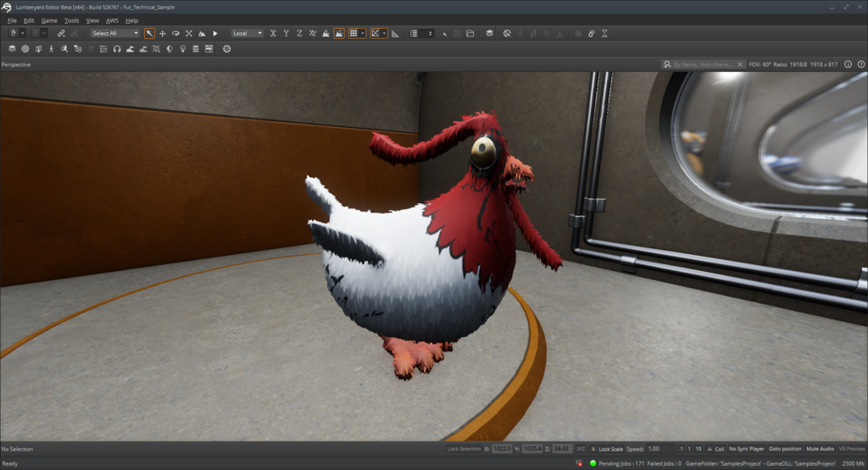The height and width of the screenshot is (470, 868).
Task: Click the No Sync Player button
Action: tap(746, 449)
